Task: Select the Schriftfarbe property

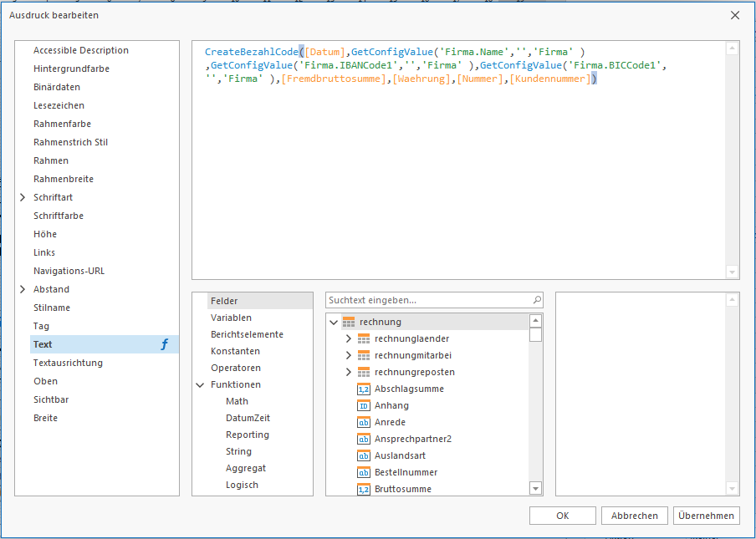Action: tap(59, 216)
